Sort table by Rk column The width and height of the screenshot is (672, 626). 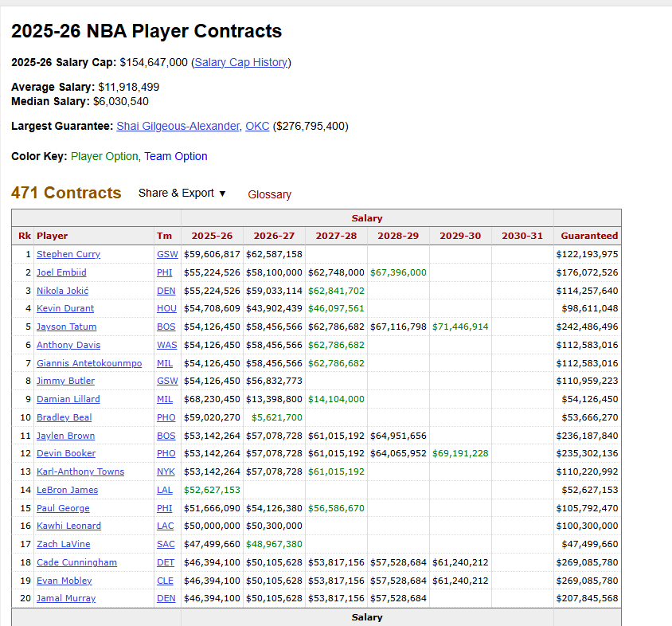point(25,236)
